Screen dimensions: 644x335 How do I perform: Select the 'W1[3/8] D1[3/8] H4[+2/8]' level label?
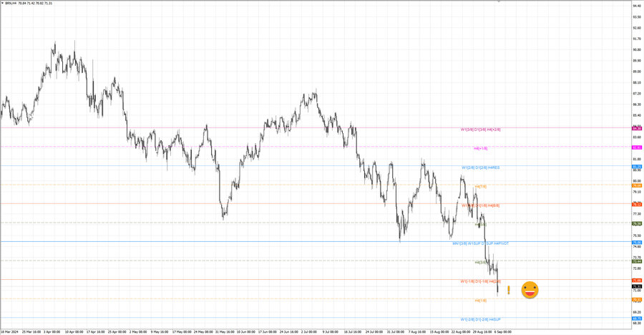[x=480, y=130]
